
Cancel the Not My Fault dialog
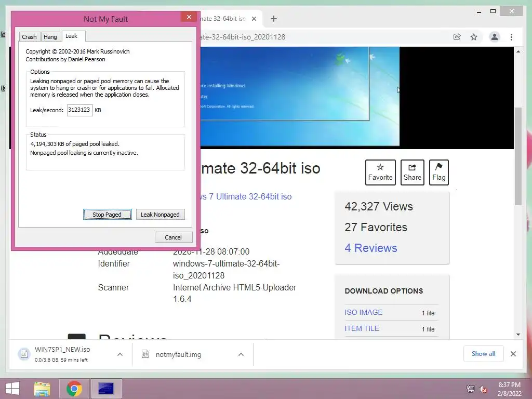pos(174,237)
